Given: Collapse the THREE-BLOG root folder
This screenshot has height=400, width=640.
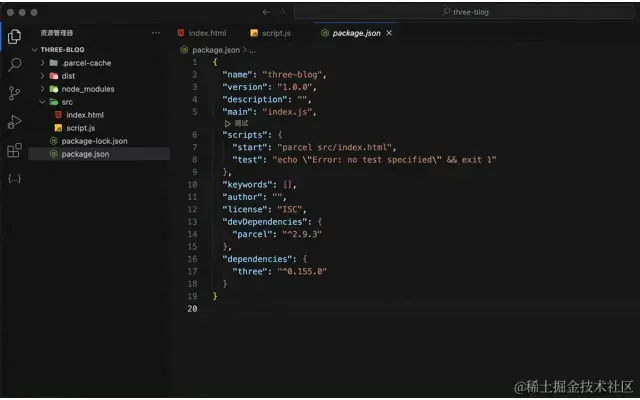Looking at the screenshot, I should click(35, 50).
